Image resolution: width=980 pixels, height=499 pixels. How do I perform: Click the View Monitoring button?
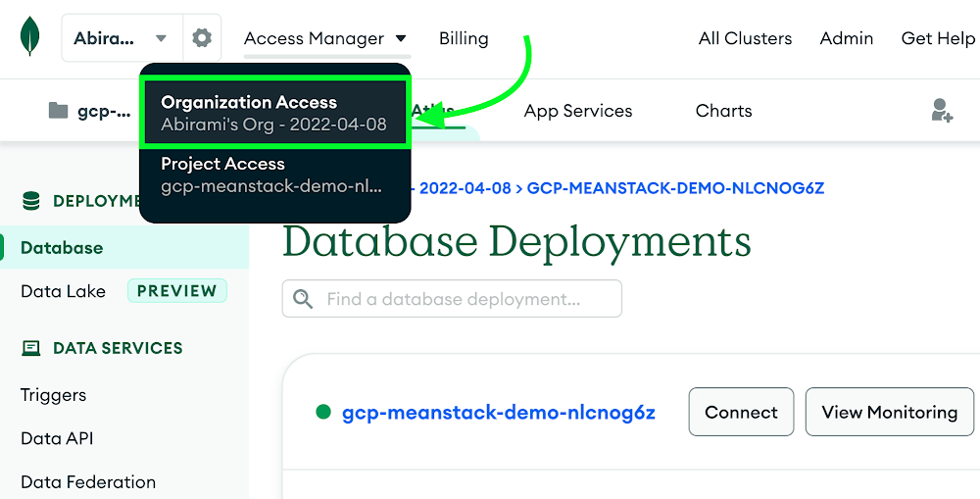(890, 412)
